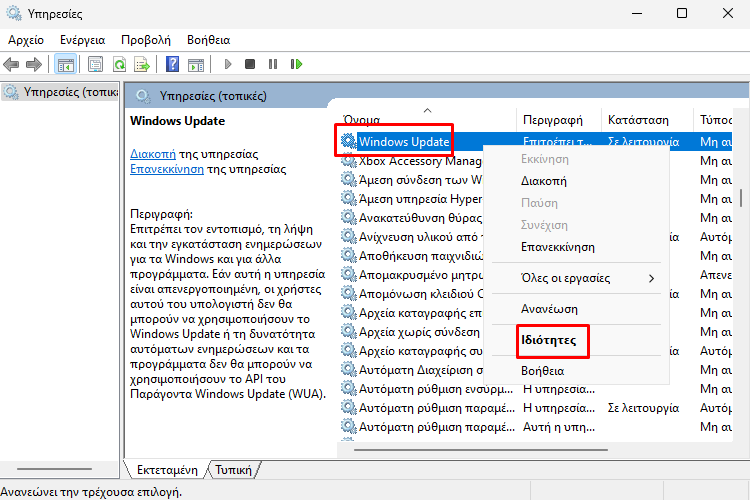Click gear icon in Υπηρεσίες (τοπικές) header

tap(142, 96)
